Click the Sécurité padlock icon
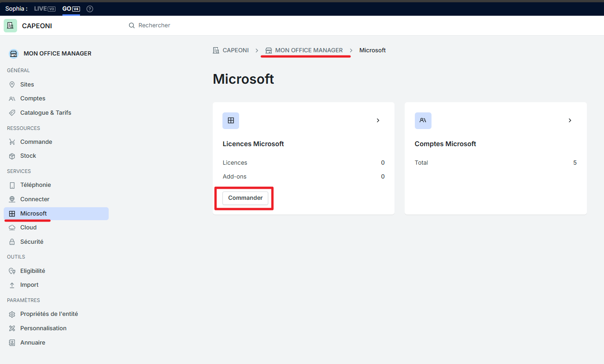This screenshot has height=364, width=604. click(12, 242)
